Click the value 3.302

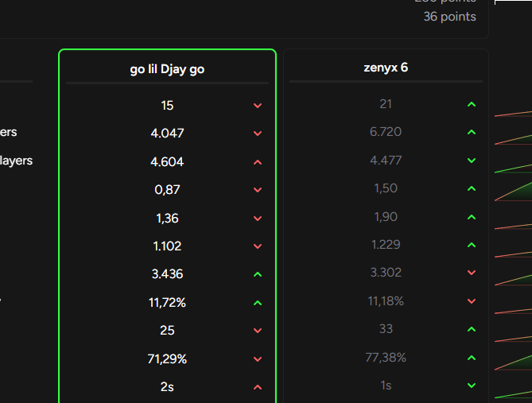(386, 273)
